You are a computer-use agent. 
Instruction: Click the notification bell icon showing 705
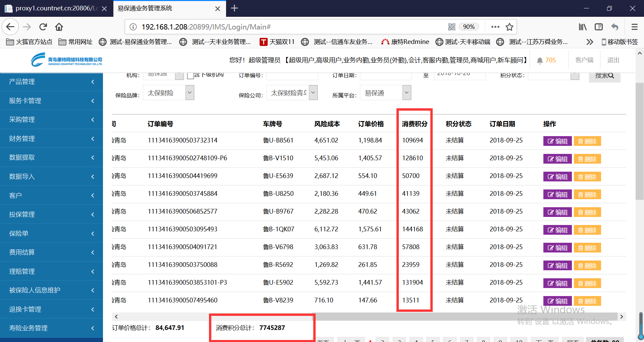click(x=540, y=60)
